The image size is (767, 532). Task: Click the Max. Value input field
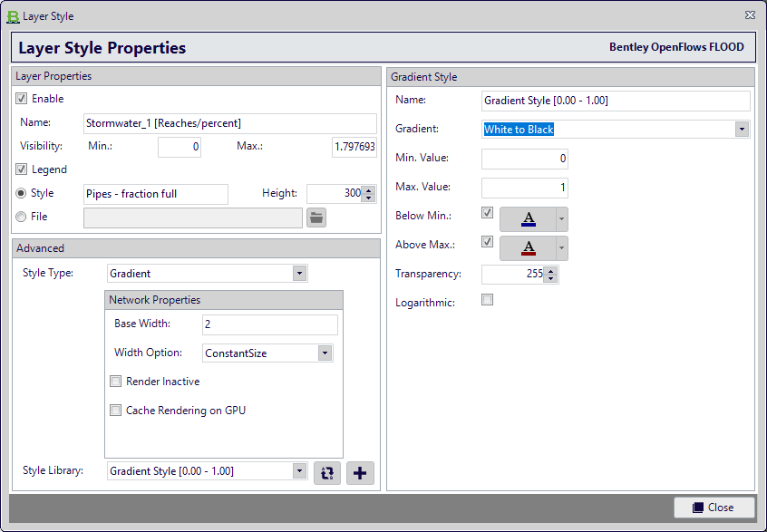[x=525, y=188]
